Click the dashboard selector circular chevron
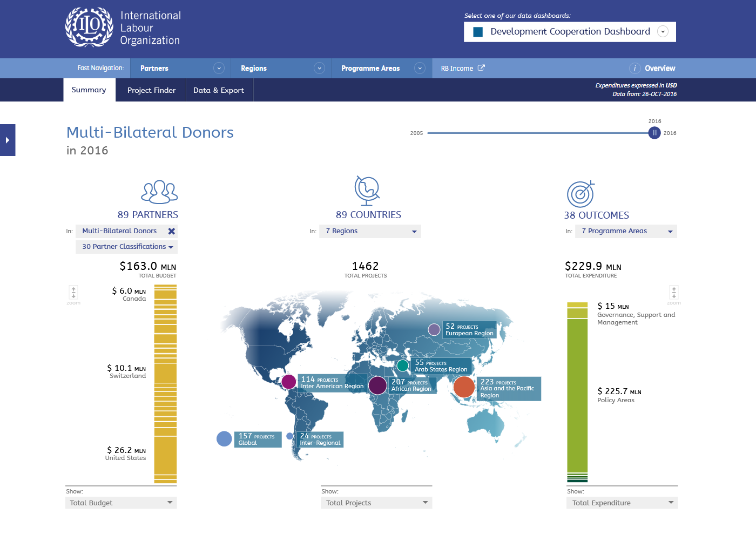The image size is (756, 555). (x=663, y=32)
